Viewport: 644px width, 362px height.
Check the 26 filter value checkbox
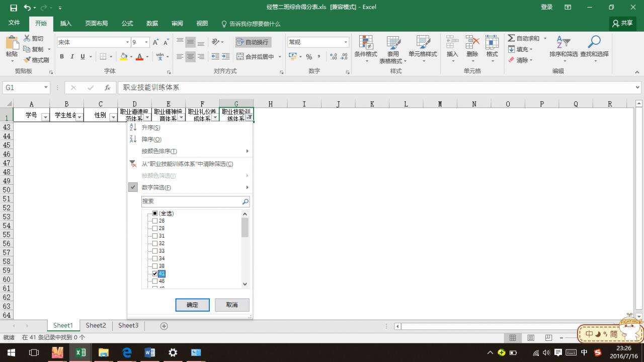(155, 221)
